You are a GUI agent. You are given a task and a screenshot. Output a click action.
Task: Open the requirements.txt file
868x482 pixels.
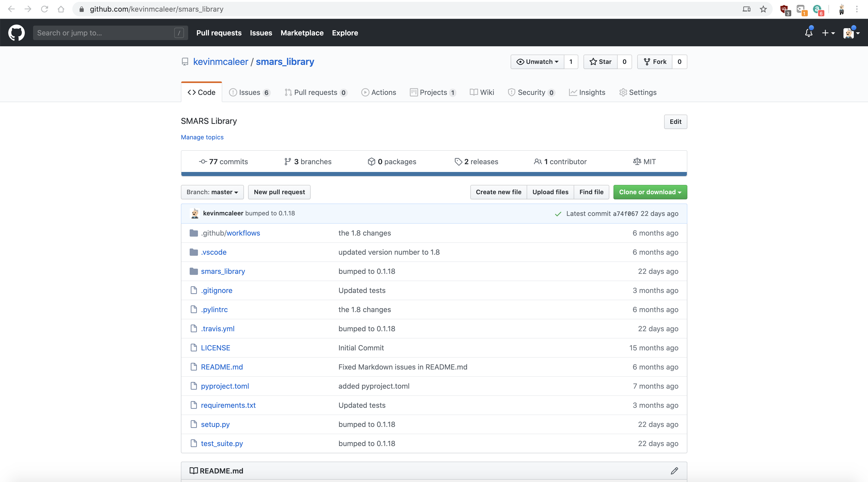point(228,405)
